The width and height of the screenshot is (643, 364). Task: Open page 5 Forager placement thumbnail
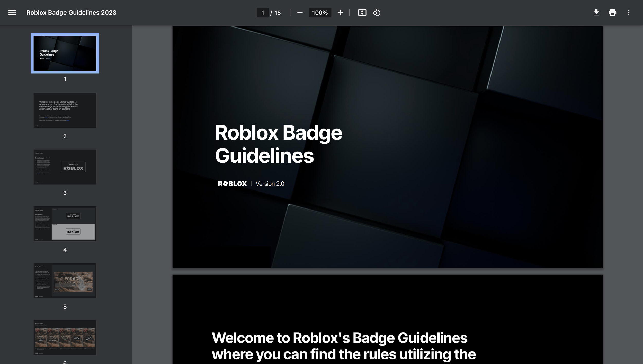coord(65,280)
